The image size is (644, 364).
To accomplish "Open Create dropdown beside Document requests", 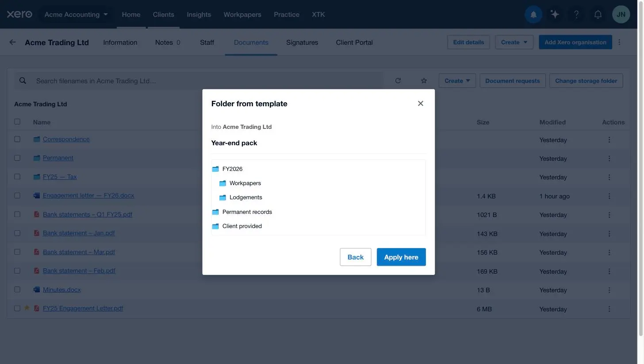I will (457, 81).
